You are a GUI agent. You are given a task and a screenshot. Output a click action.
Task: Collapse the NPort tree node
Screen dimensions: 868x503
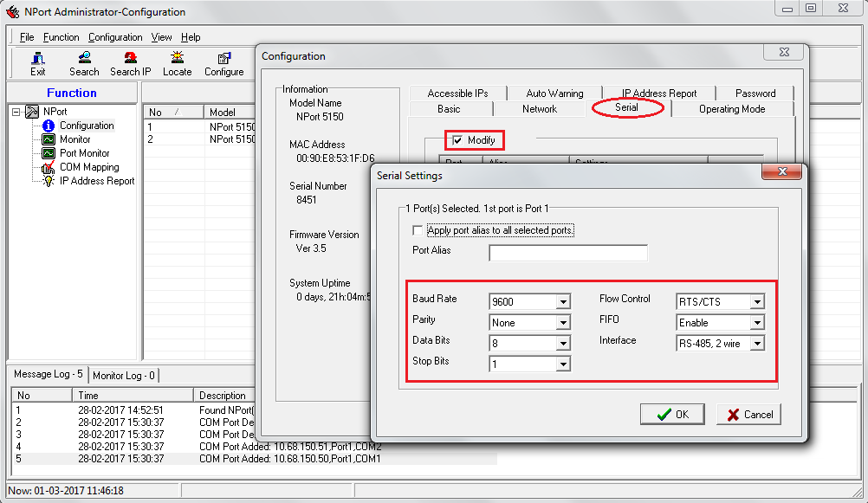pos(16,112)
